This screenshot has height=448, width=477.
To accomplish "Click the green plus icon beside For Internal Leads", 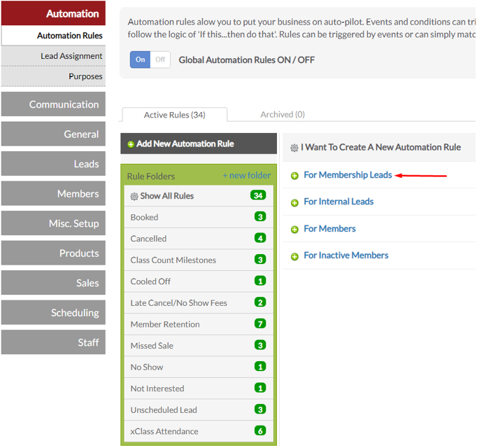I will pyautogui.click(x=294, y=202).
